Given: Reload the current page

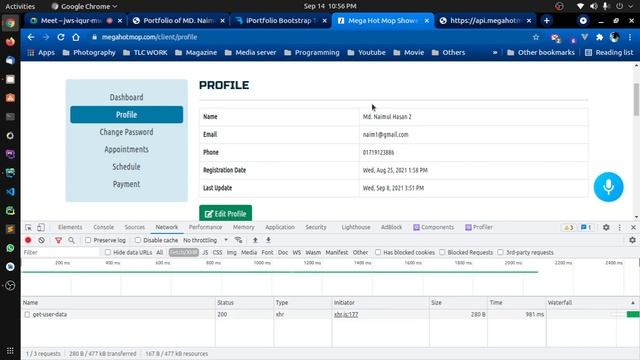Looking at the screenshot, I should coord(61,37).
